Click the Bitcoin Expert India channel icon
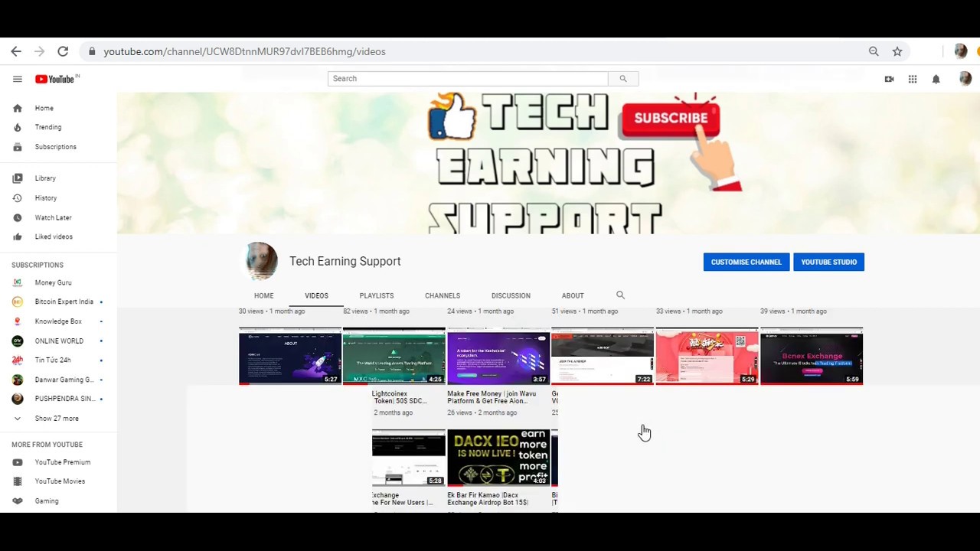 (18, 302)
